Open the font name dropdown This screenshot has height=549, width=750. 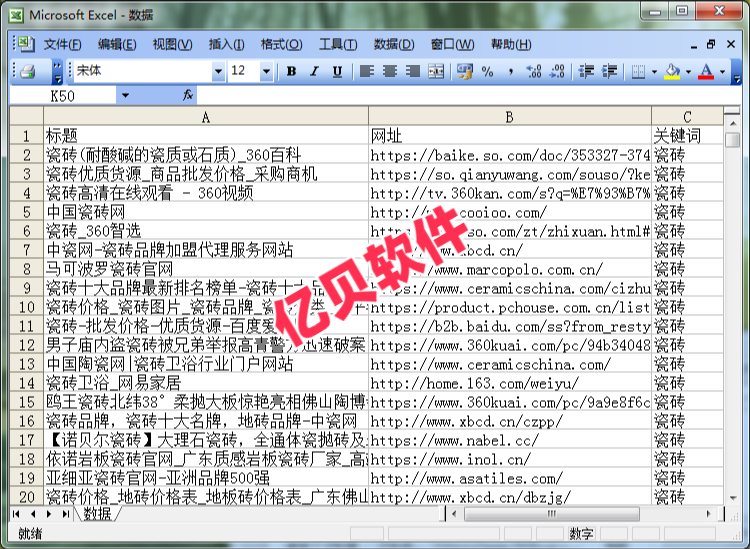[218, 72]
